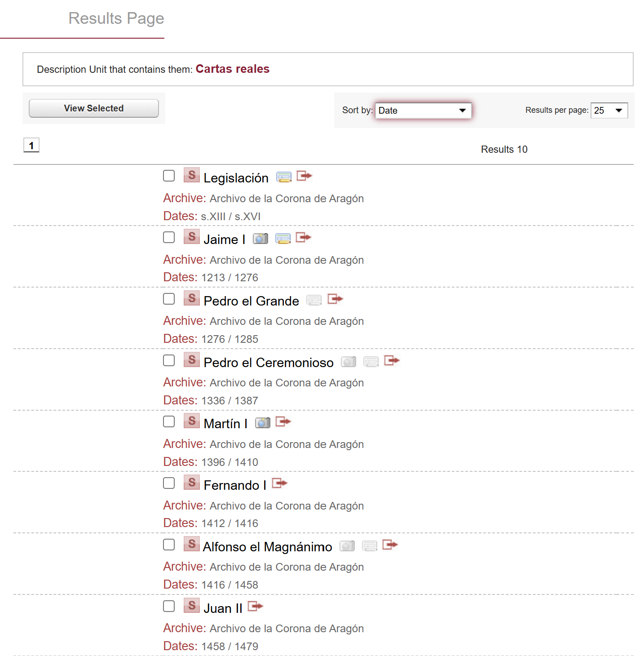Click the document icon next to Jaime I
Viewport: 644px width, 656px height.
pyautogui.click(x=283, y=239)
